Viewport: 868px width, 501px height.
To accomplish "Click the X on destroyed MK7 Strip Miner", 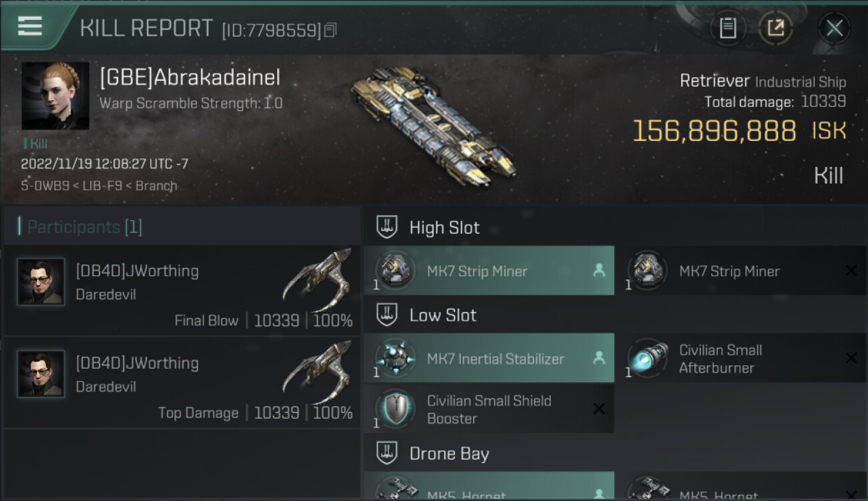I will (x=851, y=271).
